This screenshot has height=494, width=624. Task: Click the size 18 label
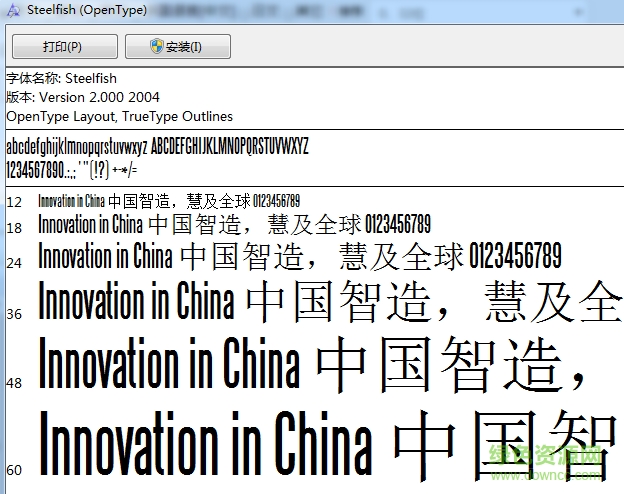point(14,228)
